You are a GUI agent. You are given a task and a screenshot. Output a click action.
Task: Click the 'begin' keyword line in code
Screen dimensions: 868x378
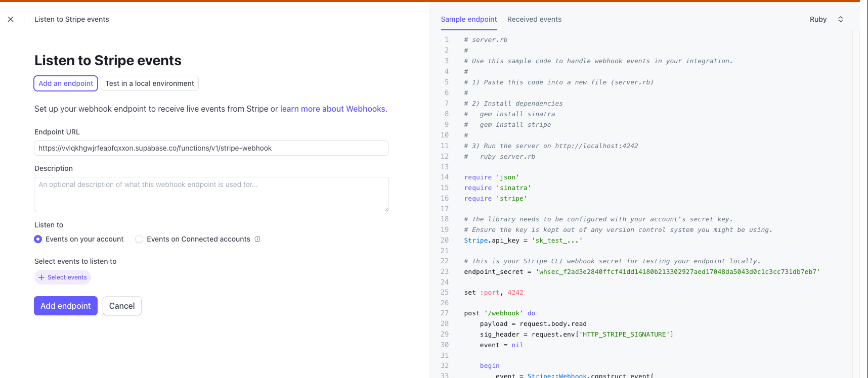click(490, 366)
